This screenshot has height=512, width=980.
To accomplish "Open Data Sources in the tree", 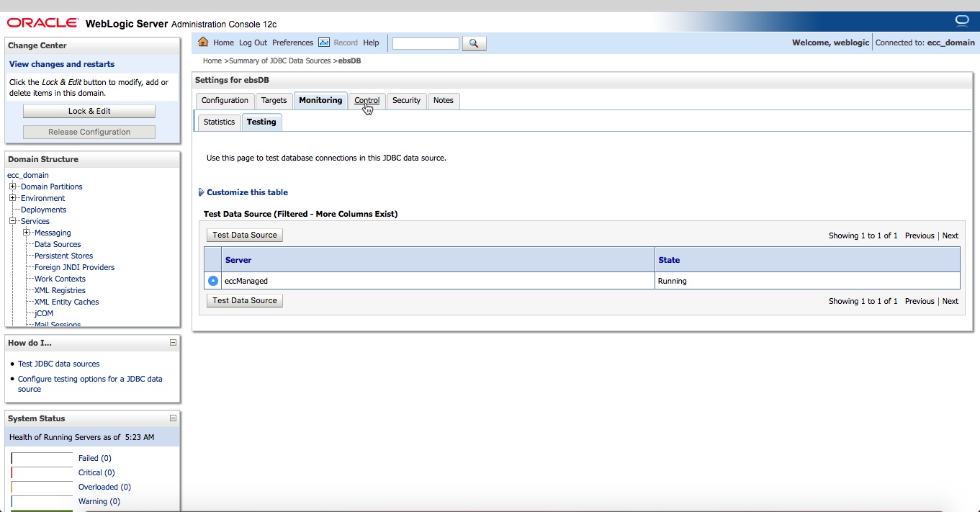I will pos(58,244).
